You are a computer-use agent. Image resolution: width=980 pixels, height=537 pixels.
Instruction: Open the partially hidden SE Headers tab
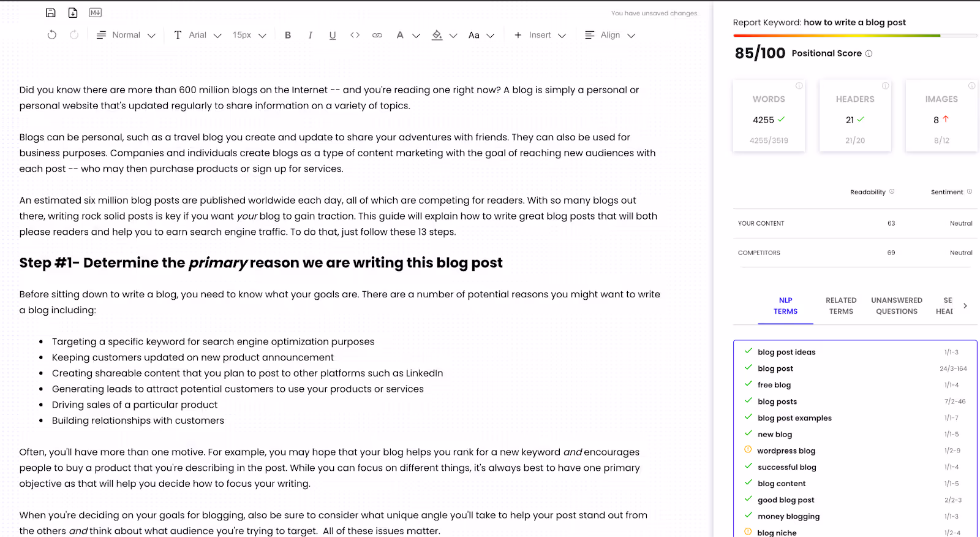tap(944, 306)
